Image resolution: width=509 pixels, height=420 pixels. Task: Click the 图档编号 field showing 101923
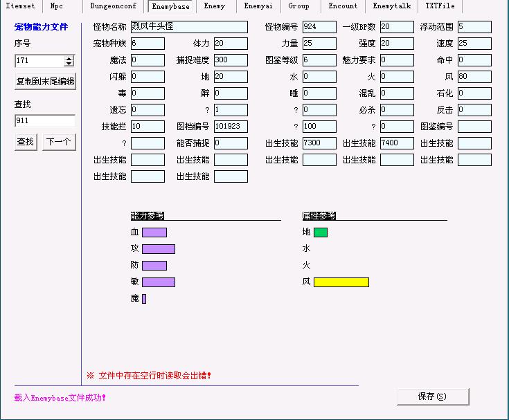click(x=231, y=127)
